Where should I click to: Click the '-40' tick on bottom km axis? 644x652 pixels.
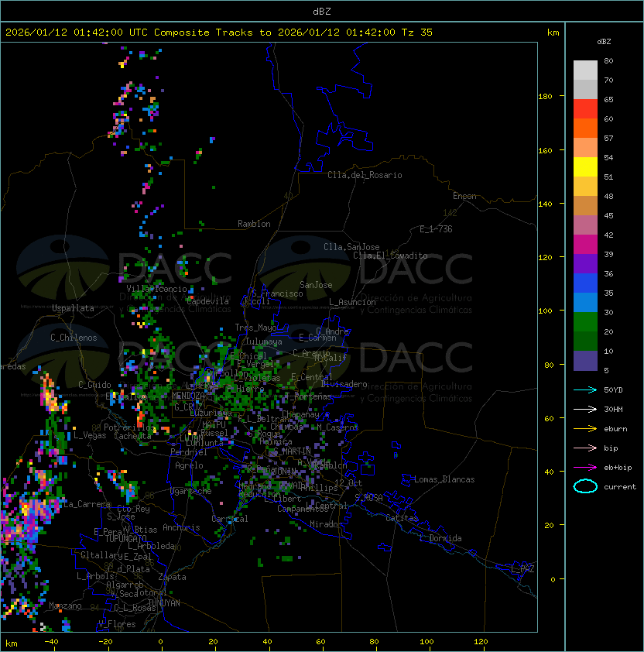click(51, 642)
